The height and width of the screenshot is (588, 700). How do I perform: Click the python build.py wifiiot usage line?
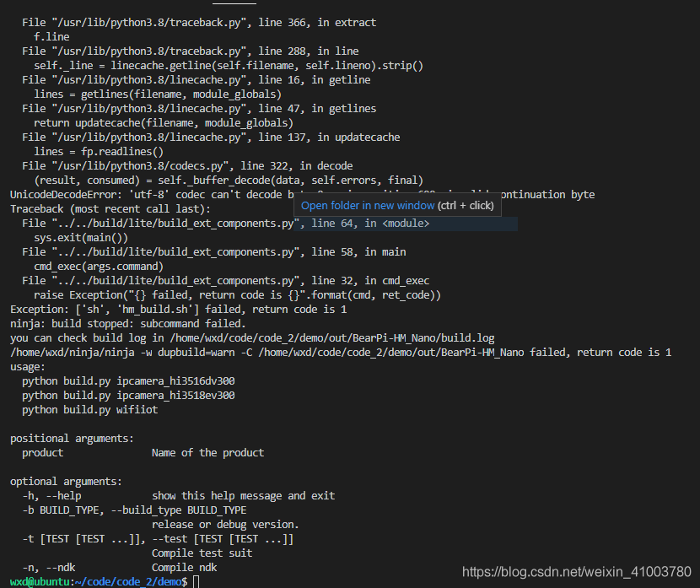point(89,409)
